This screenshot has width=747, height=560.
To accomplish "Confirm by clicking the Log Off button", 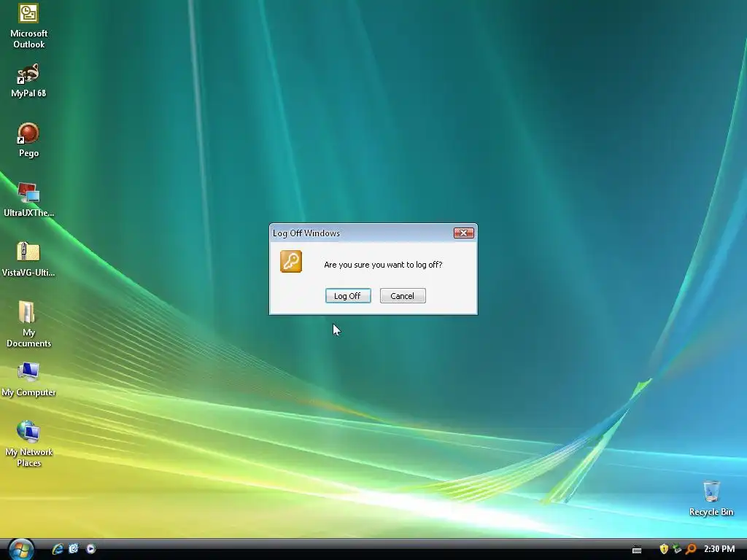I will [348, 296].
